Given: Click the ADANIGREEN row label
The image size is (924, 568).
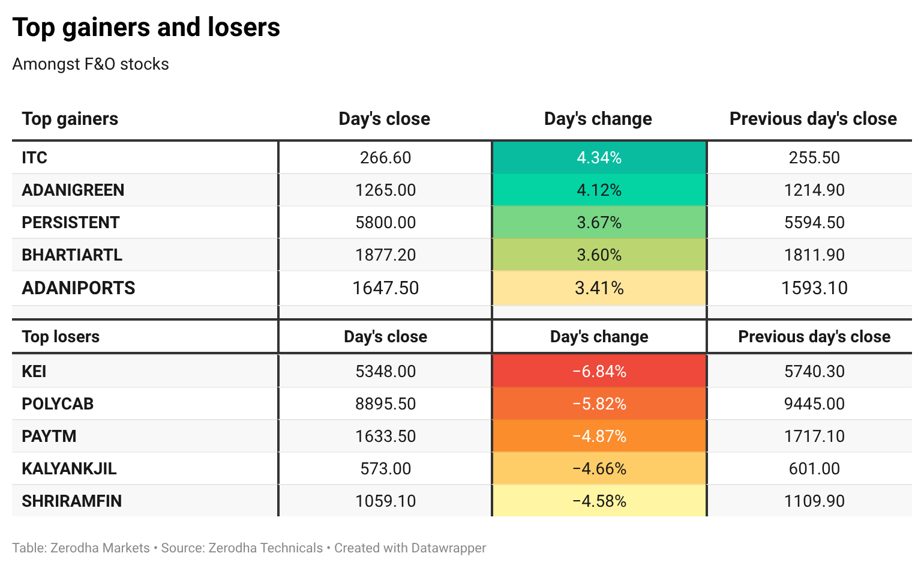Looking at the screenshot, I should (73, 190).
